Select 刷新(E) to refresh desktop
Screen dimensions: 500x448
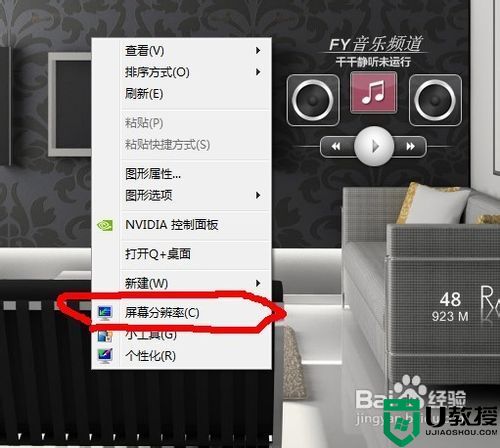[181, 94]
